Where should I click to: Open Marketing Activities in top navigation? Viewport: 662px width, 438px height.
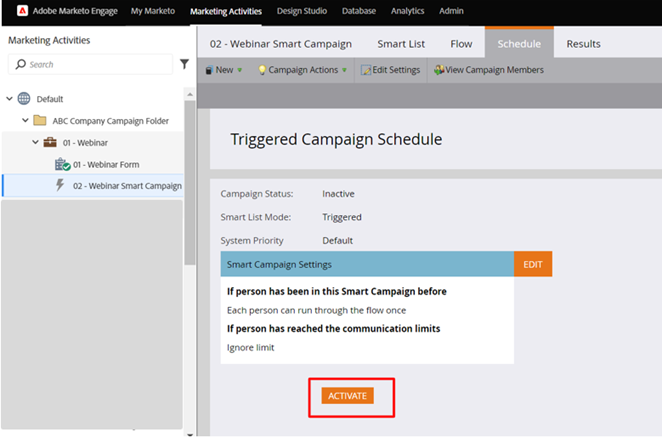point(226,11)
